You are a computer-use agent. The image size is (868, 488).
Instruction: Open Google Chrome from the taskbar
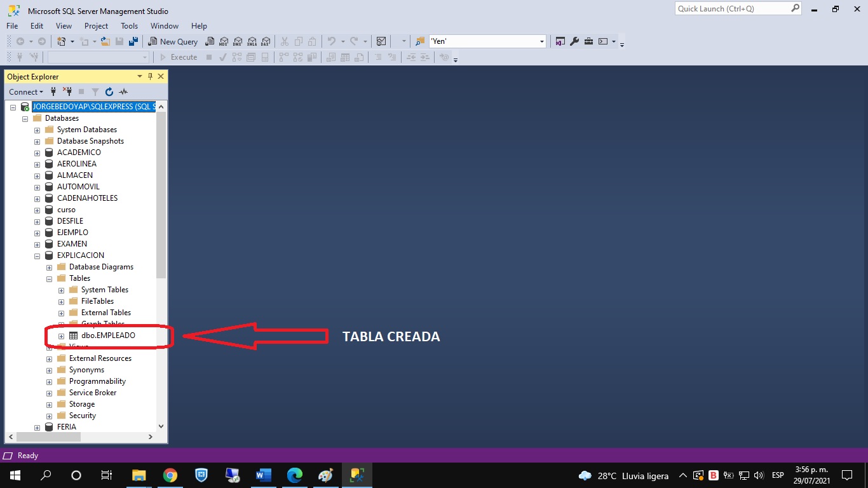(x=170, y=475)
